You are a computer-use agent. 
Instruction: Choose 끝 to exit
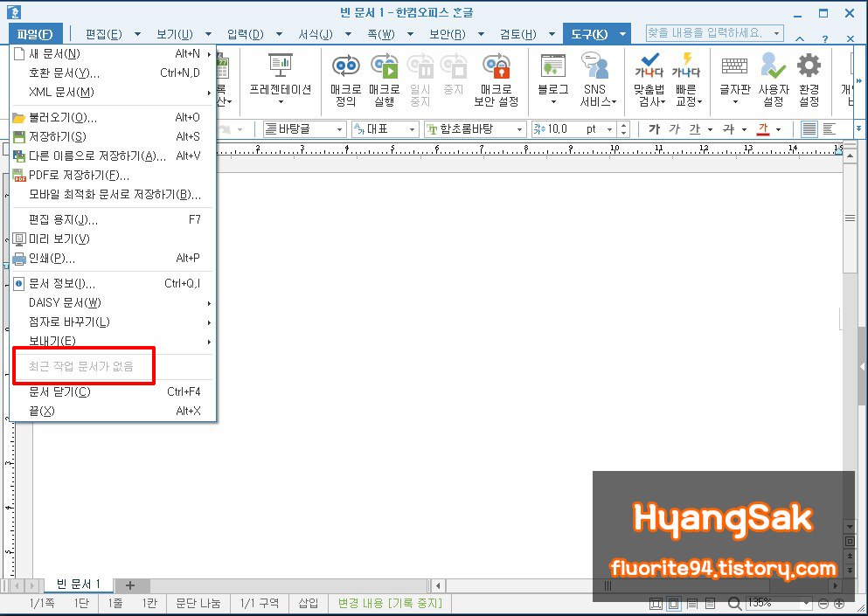tap(113, 412)
